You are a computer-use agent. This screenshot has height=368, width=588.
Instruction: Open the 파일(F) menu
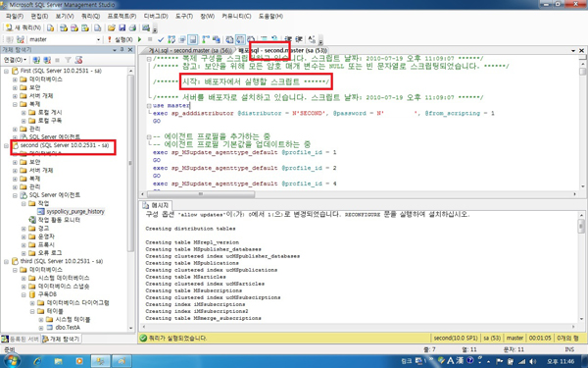point(15,16)
